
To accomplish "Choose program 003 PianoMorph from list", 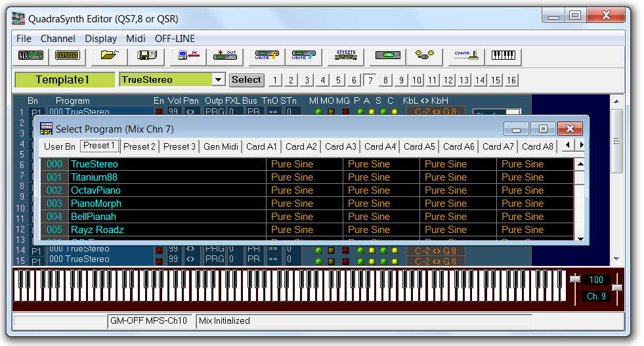I will click(x=96, y=204).
